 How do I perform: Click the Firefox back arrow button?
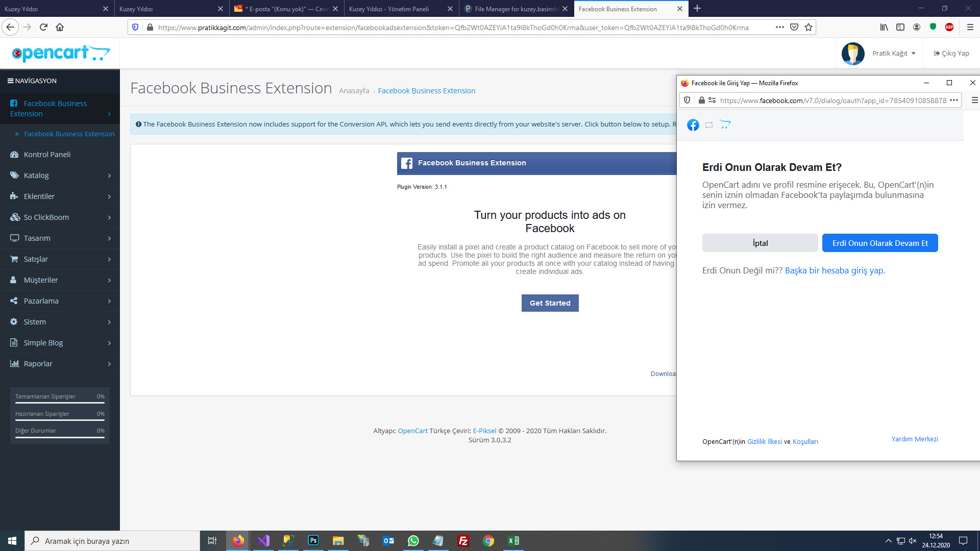click(x=10, y=27)
